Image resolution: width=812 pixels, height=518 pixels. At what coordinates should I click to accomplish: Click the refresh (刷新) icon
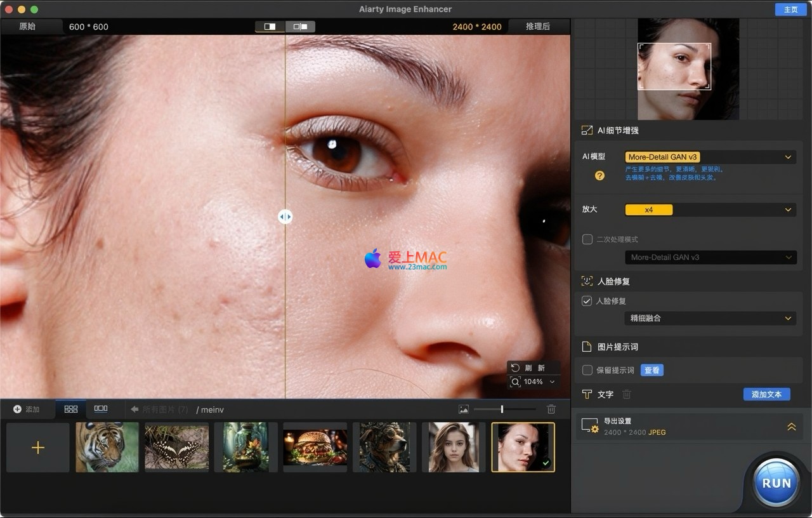click(516, 368)
